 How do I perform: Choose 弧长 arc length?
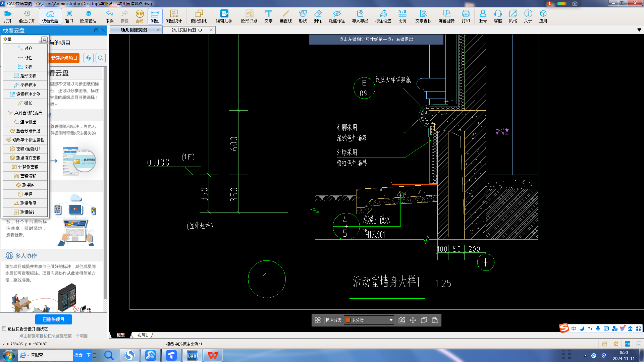tap(25, 103)
